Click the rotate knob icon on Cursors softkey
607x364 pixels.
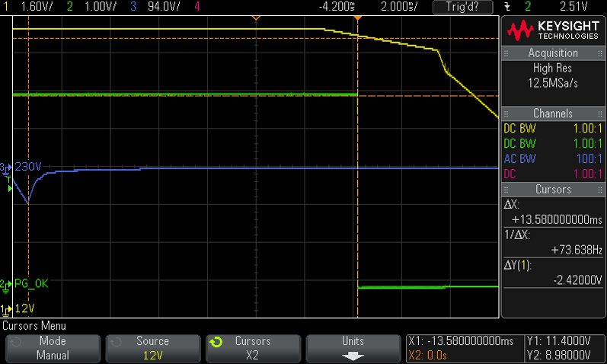tap(216, 343)
